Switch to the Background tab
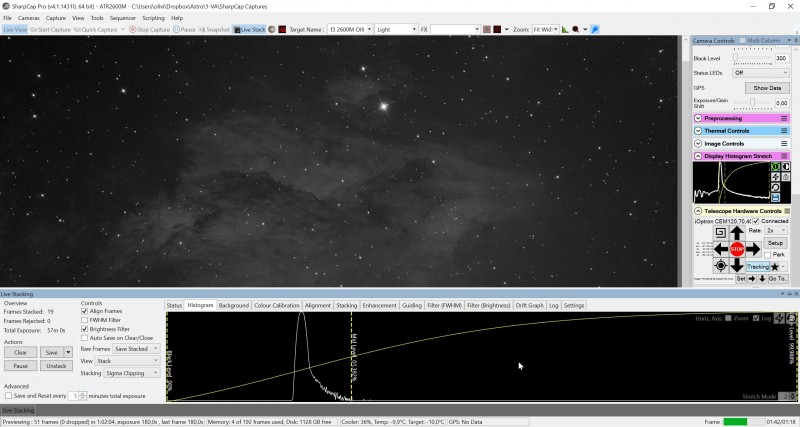 (234, 306)
